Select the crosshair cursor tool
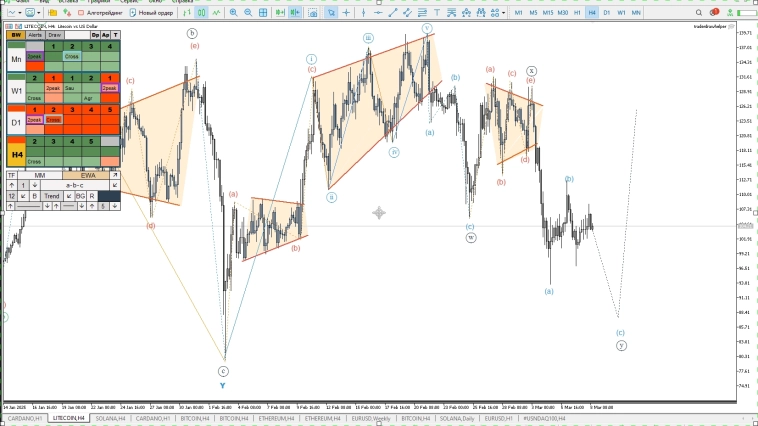 point(345,13)
